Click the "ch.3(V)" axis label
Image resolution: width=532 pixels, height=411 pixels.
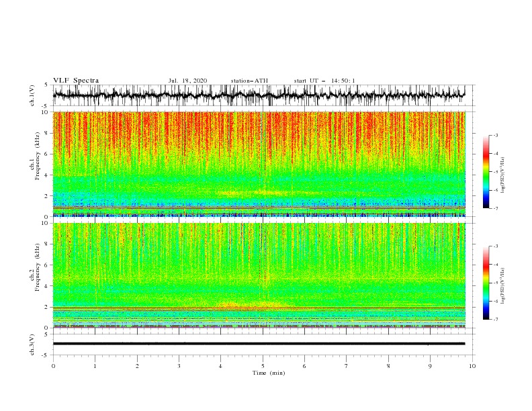coord(32,345)
